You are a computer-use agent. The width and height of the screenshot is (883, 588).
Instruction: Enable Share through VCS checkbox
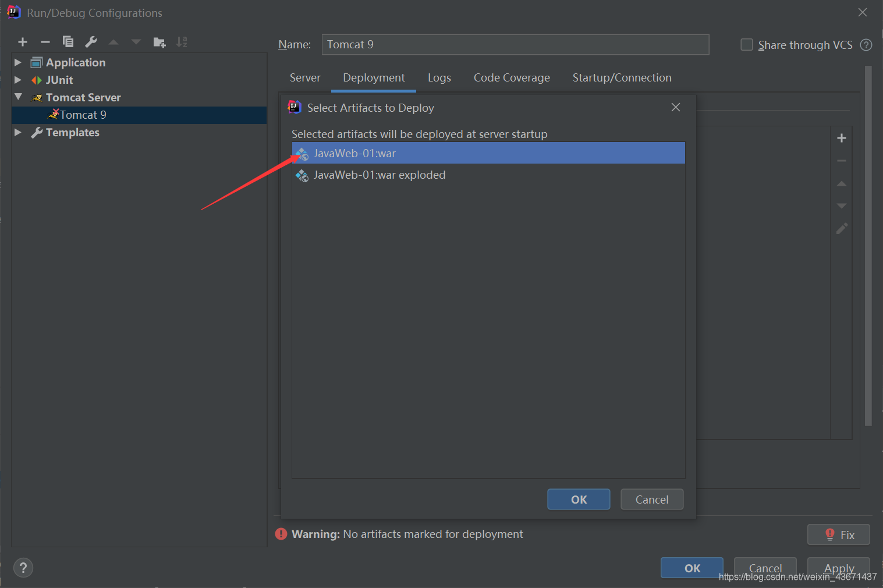click(x=747, y=45)
